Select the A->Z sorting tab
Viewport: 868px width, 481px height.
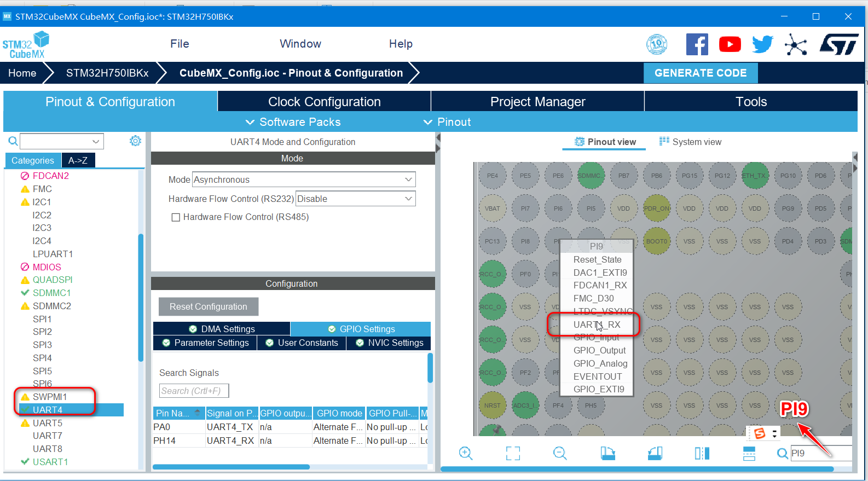(x=78, y=160)
